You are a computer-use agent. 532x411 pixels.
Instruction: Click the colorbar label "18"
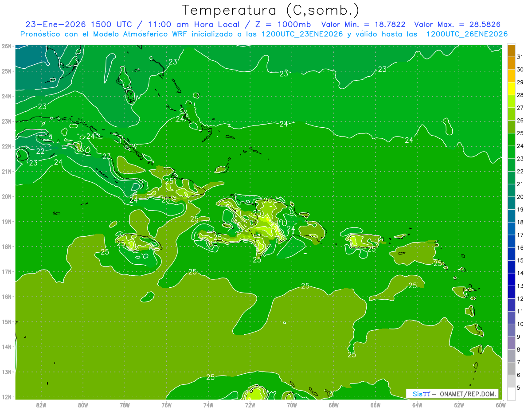pyautogui.click(x=520, y=222)
